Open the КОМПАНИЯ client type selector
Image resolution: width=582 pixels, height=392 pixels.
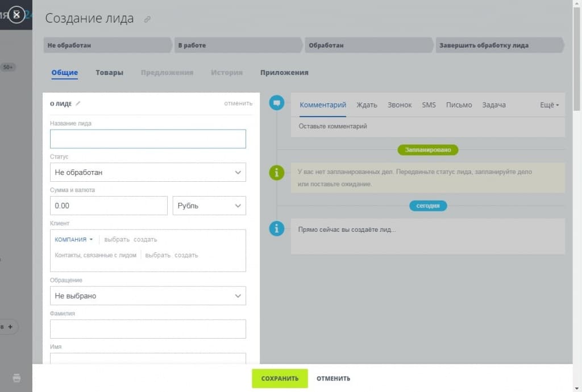(73, 240)
